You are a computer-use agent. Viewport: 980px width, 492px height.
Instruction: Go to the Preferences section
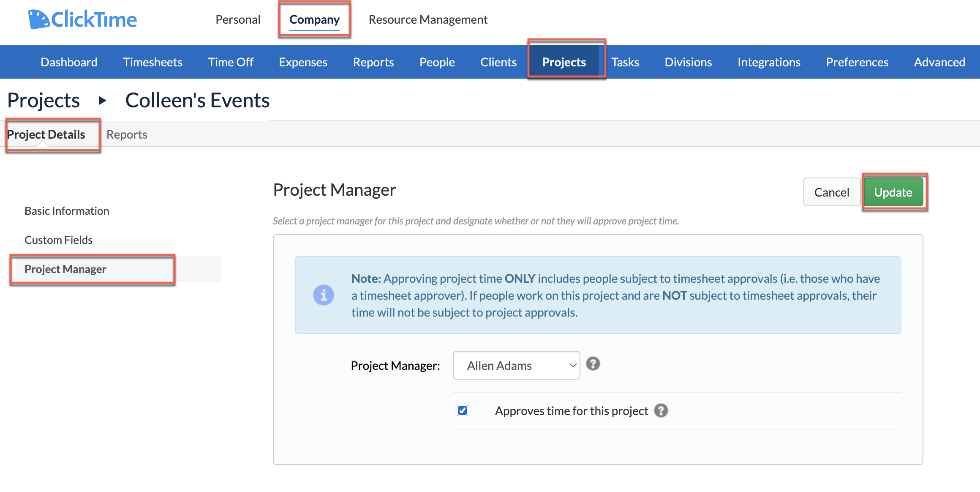coord(857,62)
